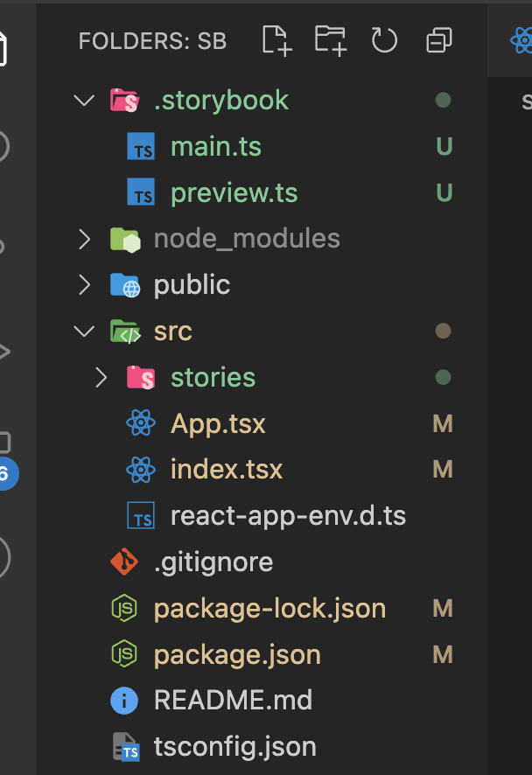Screen dimensions: 532x775
Task: Click the React icon of App.tsx
Action: point(141,423)
